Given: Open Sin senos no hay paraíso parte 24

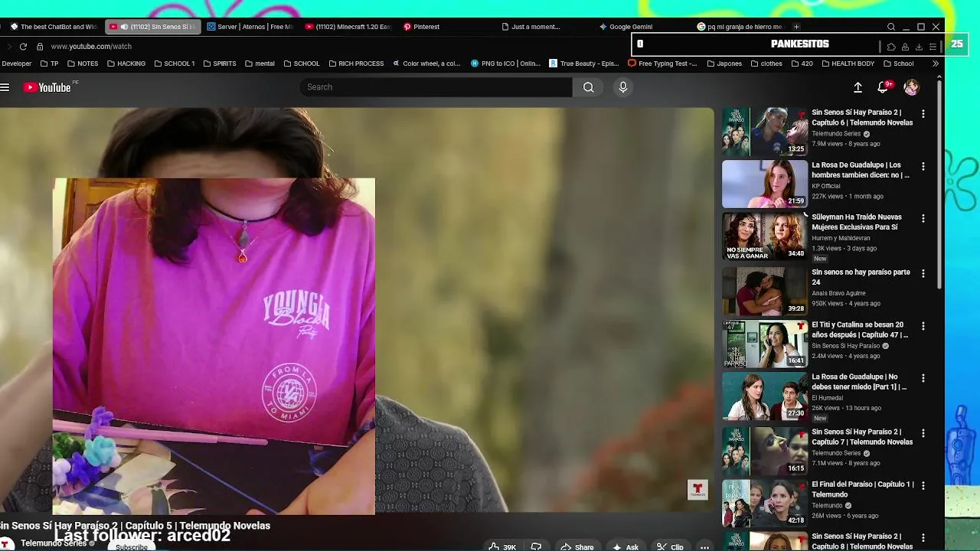Looking at the screenshot, I should pyautogui.click(x=861, y=277).
